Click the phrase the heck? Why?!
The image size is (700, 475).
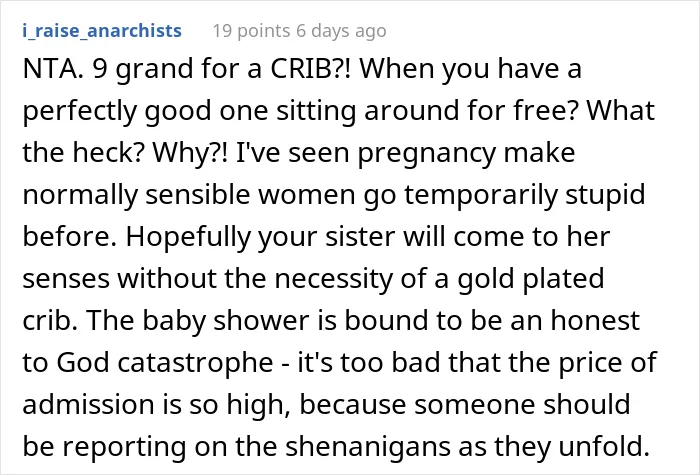tap(125, 153)
